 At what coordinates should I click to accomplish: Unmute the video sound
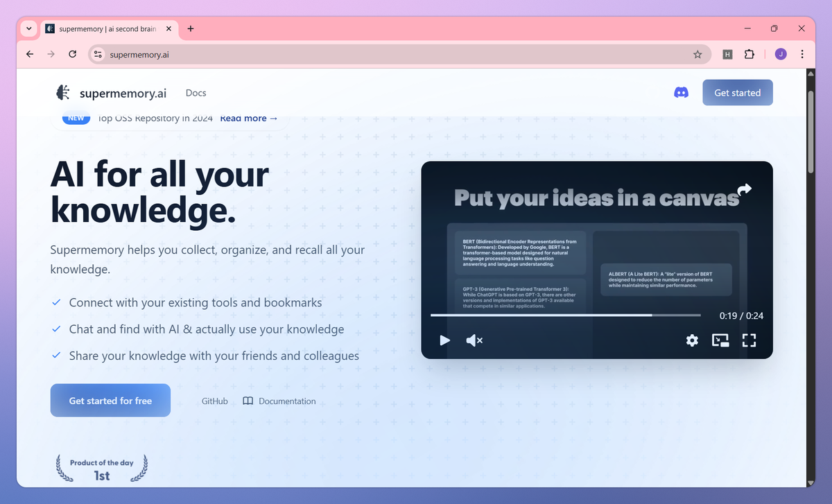(474, 340)
